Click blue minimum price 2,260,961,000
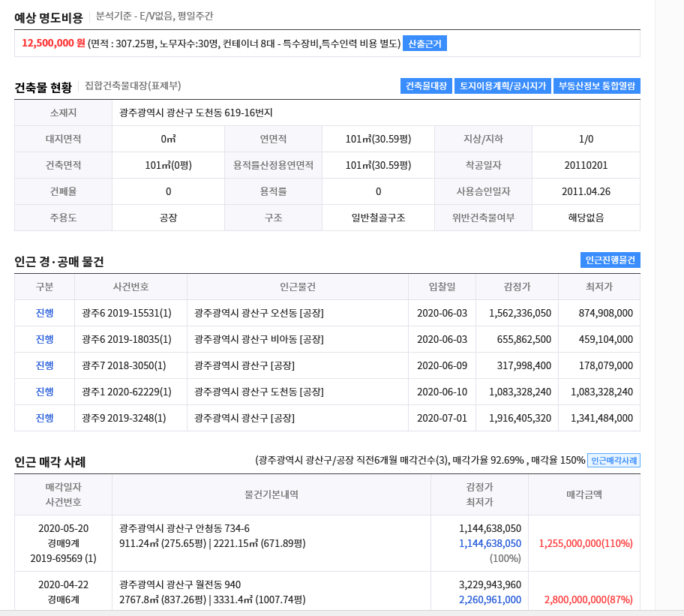The height and width of the screenshot is (616, 684). (x=490, y=599)
